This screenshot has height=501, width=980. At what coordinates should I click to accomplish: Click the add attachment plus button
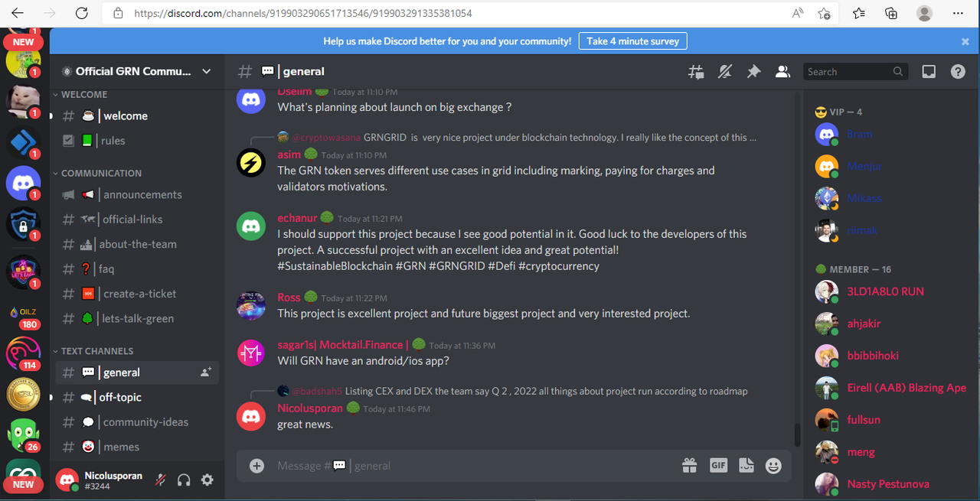[x=257, y=465]
